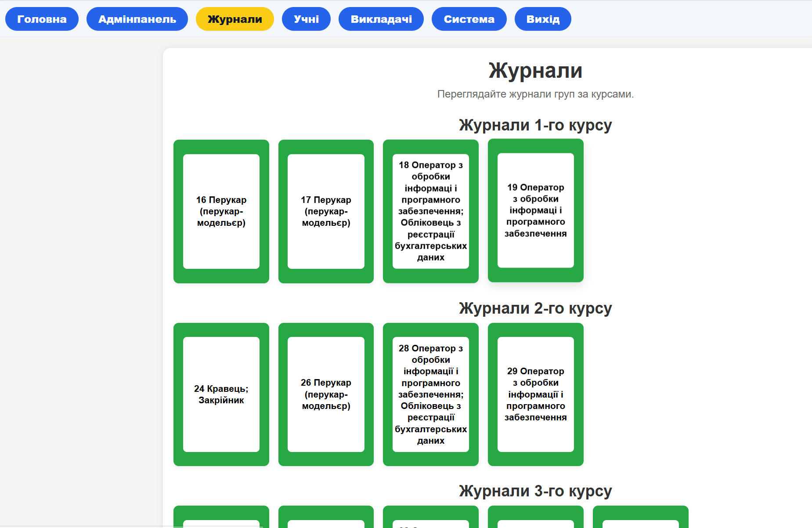This screenshot has width=812, height=528.
Task: Click the Журнали 1-го курсу heading
Action: point(535,125)
